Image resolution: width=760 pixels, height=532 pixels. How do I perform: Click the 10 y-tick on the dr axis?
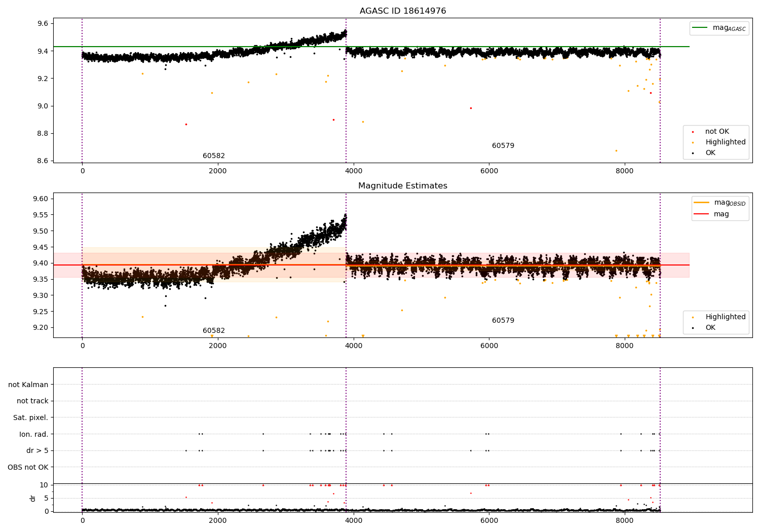(44, 485)
